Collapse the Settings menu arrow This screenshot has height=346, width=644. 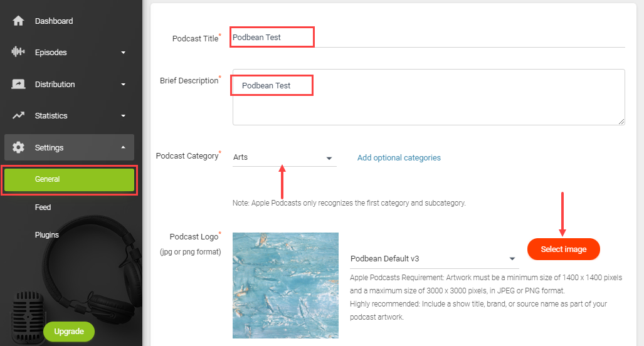pos(123,147)
